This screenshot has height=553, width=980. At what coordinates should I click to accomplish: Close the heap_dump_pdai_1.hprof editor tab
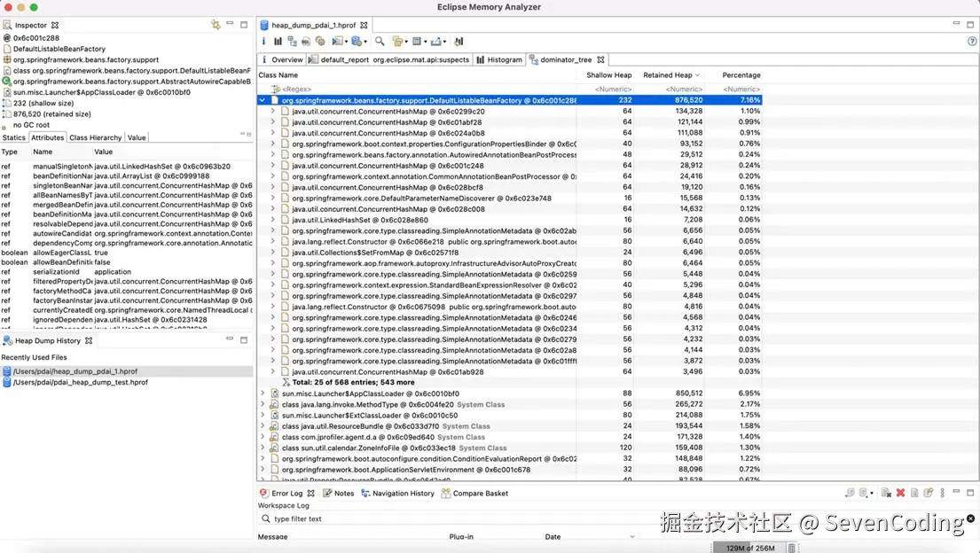(x=364, y=25)
